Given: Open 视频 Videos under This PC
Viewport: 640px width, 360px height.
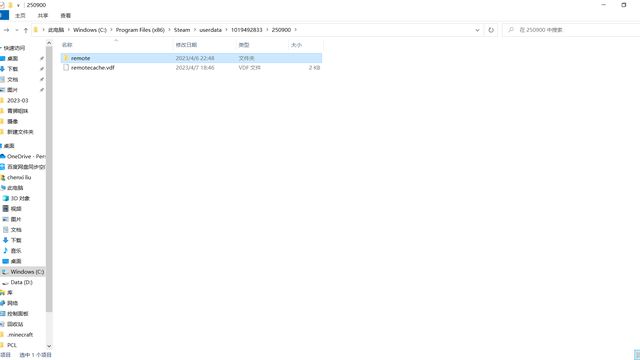Looking at the screenshot, I should pos(16,209).
